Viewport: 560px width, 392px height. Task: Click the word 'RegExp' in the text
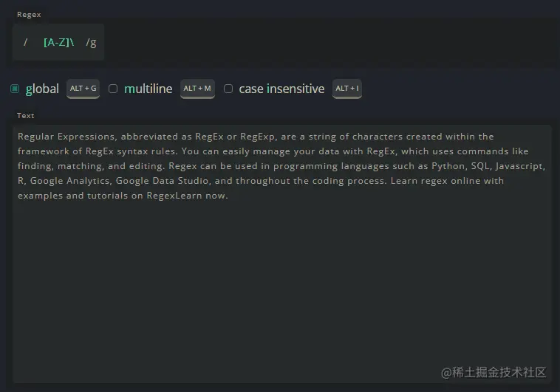click(257, 137)
